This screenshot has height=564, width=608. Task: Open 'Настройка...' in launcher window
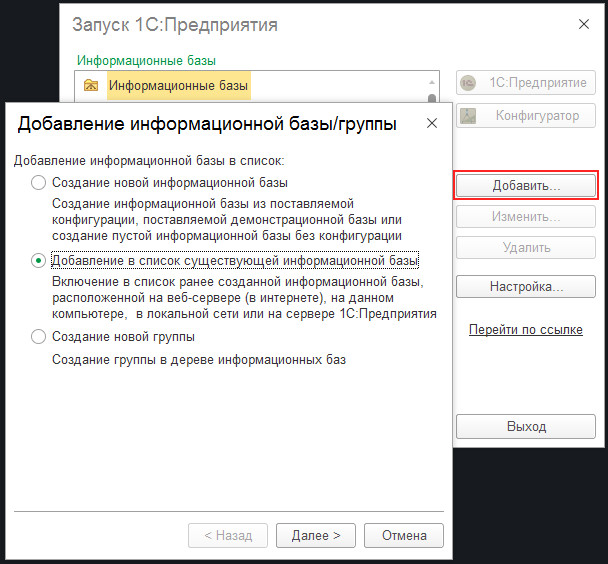[x=526, y=286]
